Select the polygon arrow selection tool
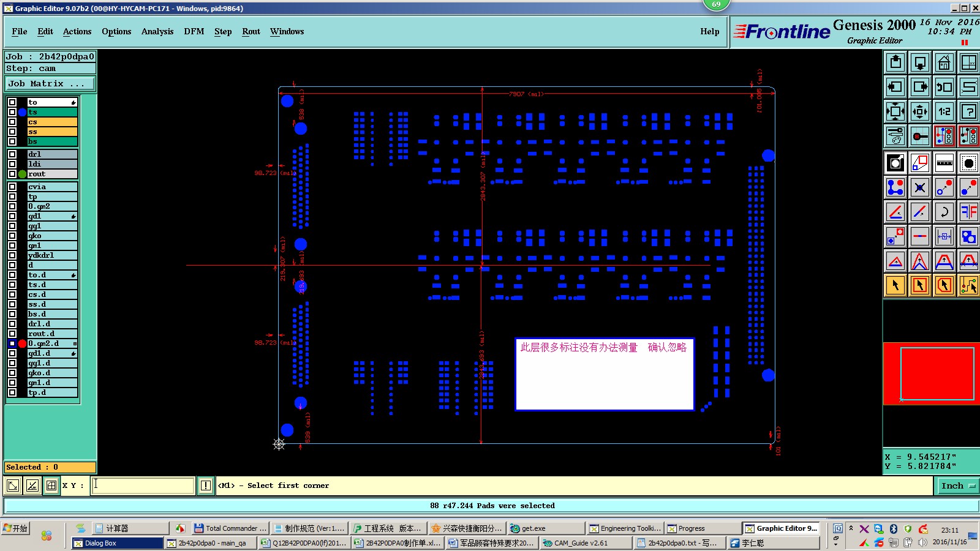The image size is (980, 551). [x=944, y=285]
